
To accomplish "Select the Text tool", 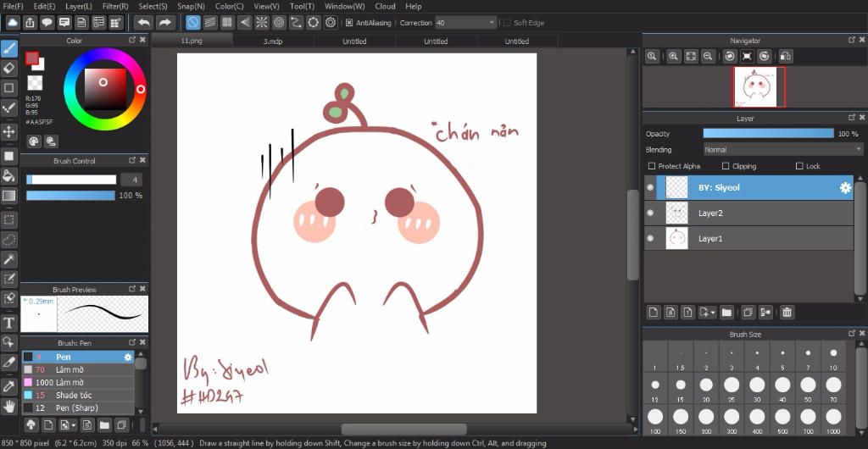I will 8,323.
